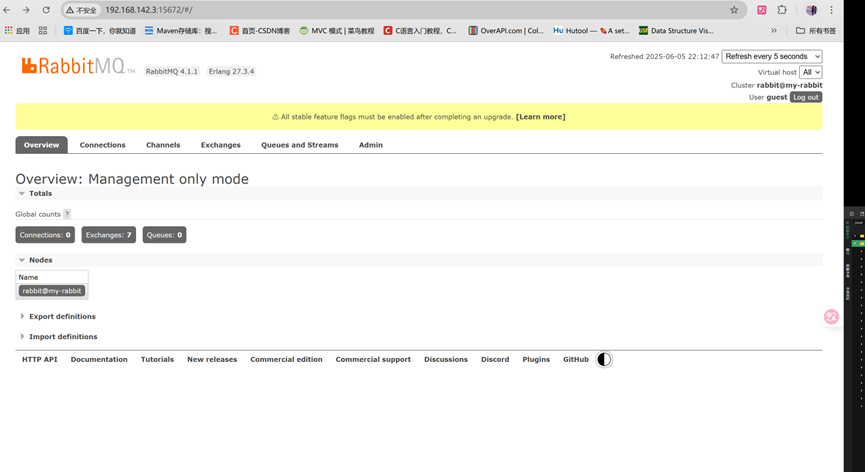Click the Erlang 27.3.4 version label
The width and height of the screenshot is (865, 472).
pos(232,71)
